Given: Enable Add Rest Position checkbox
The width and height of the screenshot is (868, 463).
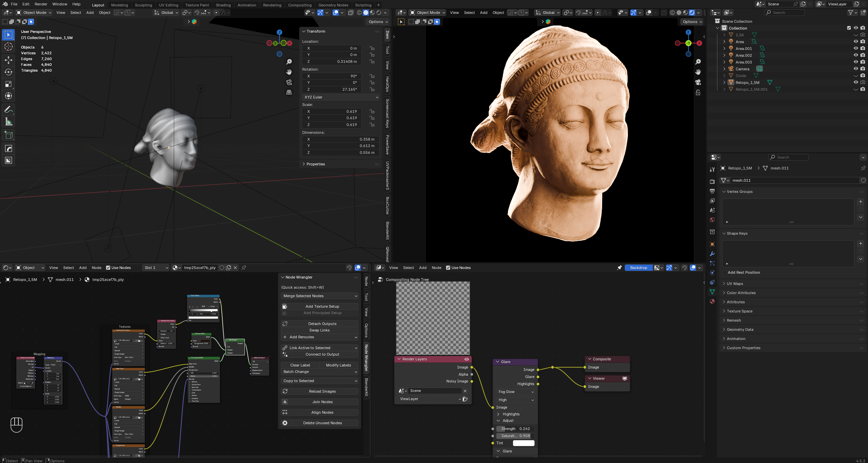Looking at the screenshot, I should coord(725,272).
